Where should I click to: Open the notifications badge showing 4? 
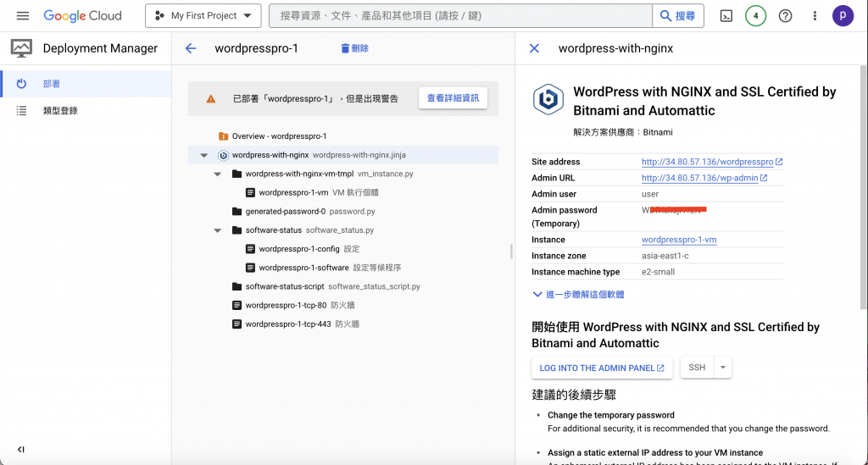coord(755,16)
